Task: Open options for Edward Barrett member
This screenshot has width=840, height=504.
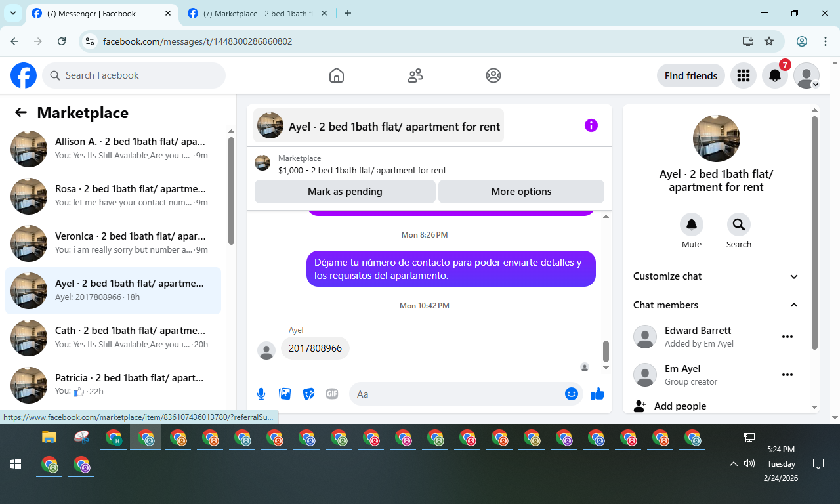Action: tap(787, 337)
